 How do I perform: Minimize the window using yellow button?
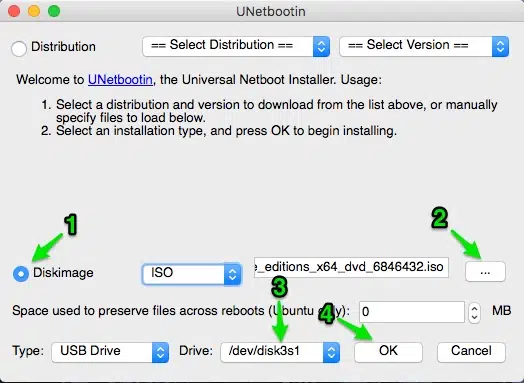coord(34,11)
